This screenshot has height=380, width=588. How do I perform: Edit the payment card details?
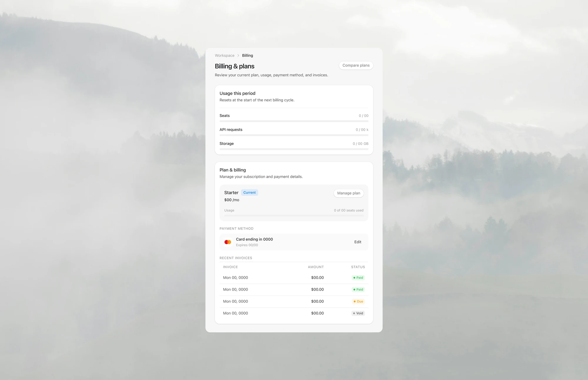point(358,242)
